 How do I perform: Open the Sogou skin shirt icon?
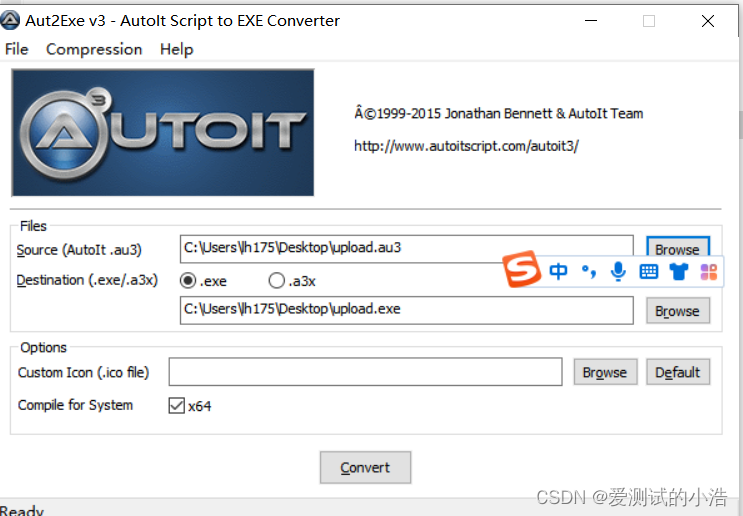679,272
